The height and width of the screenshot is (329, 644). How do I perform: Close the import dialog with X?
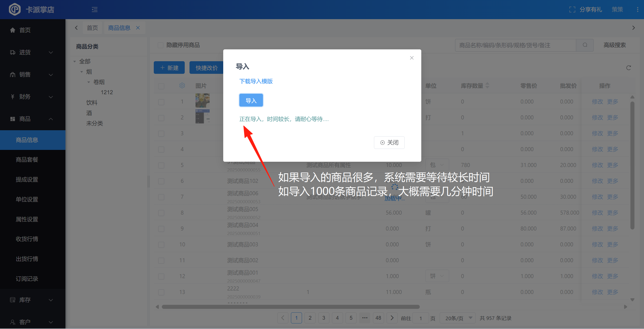[412, 58]
